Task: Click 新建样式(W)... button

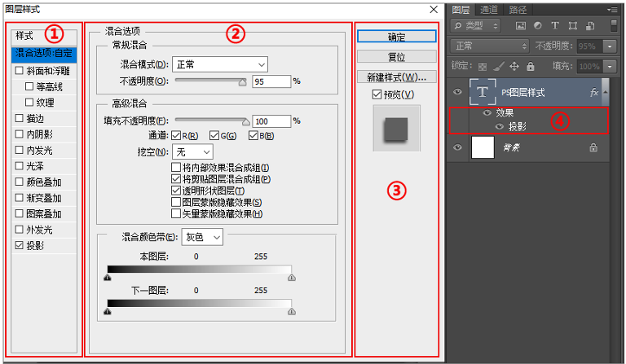Action: point(396,77)
